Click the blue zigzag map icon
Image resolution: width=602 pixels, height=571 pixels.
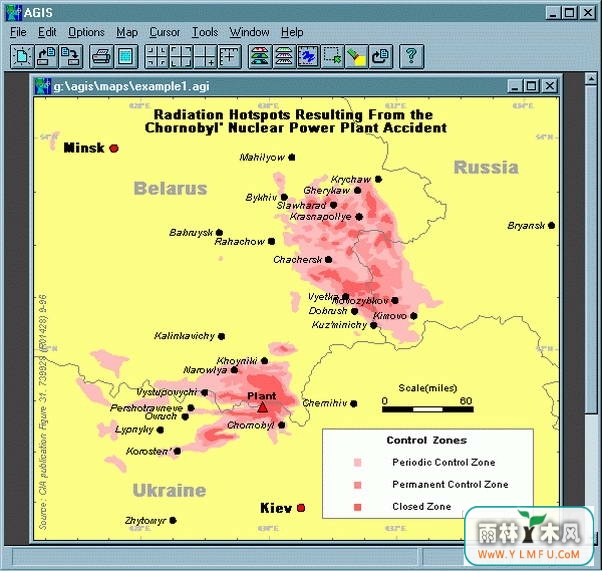pos(308,56)
